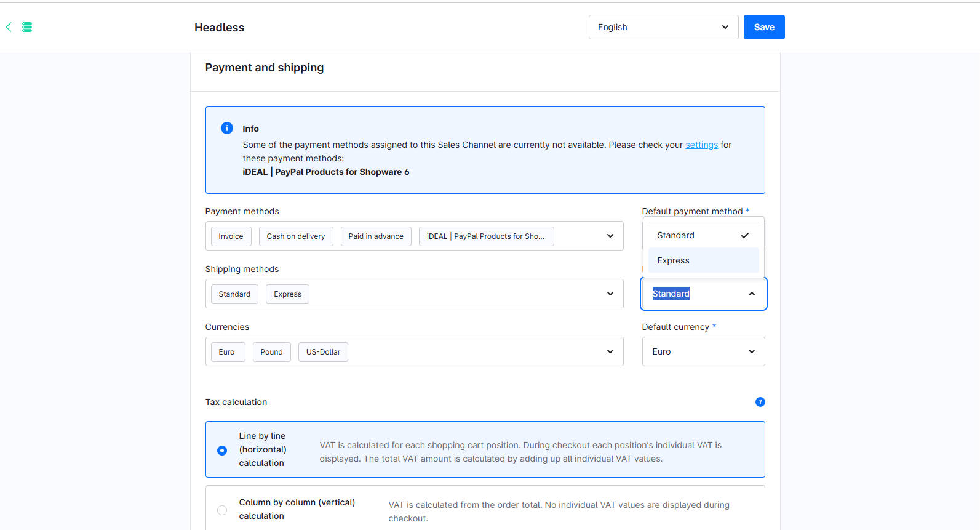Collapse the default shipping method dropdown chevron
Image resolution: width=980 pixels, height=530 pixels.
[752, 294]
